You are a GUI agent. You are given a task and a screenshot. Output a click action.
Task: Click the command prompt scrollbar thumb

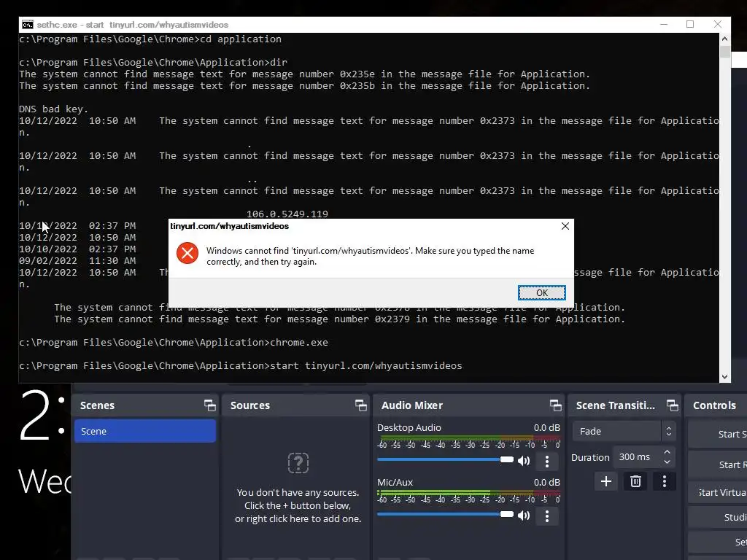coord(724,52)
